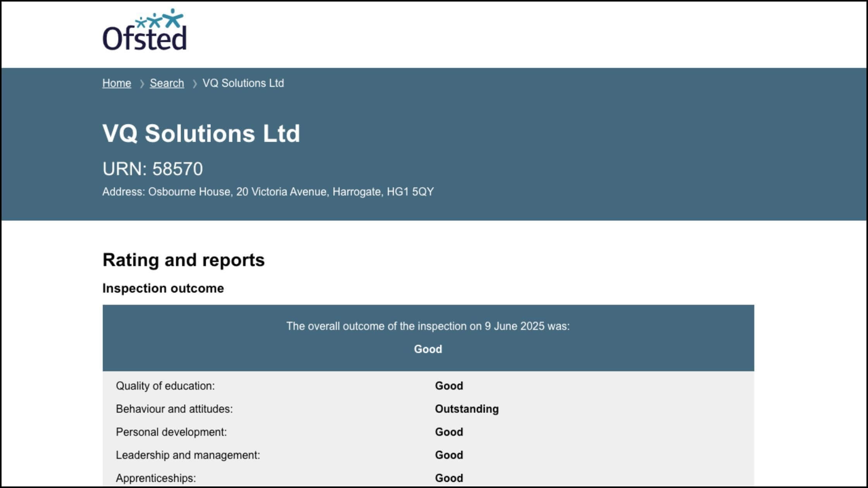The width and height of the screenshot is (868, 488).
Task: Click the Apprenticeships label
Action: pos(156,478)
